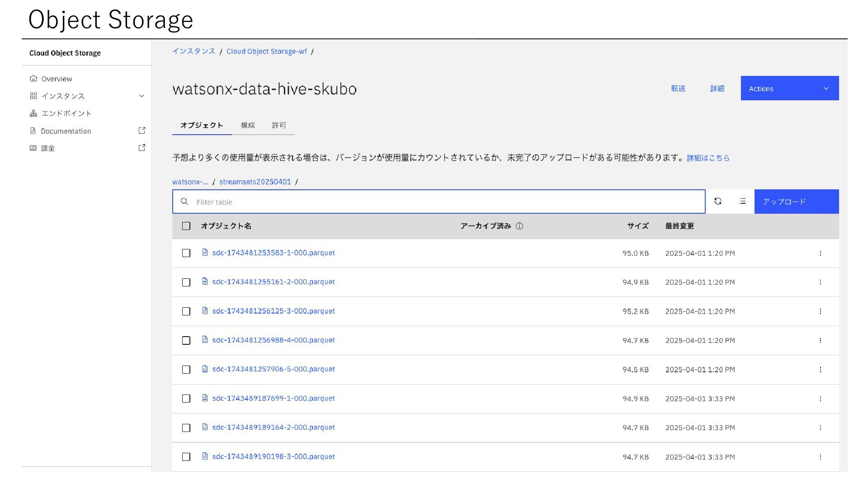Image resolution: width=868 pixels, height=488 pixels.
Task: Open overflow menu for sdc-1743481253583-1-000.parquet row
Action: pyautogui.click(x=820, y=253)
